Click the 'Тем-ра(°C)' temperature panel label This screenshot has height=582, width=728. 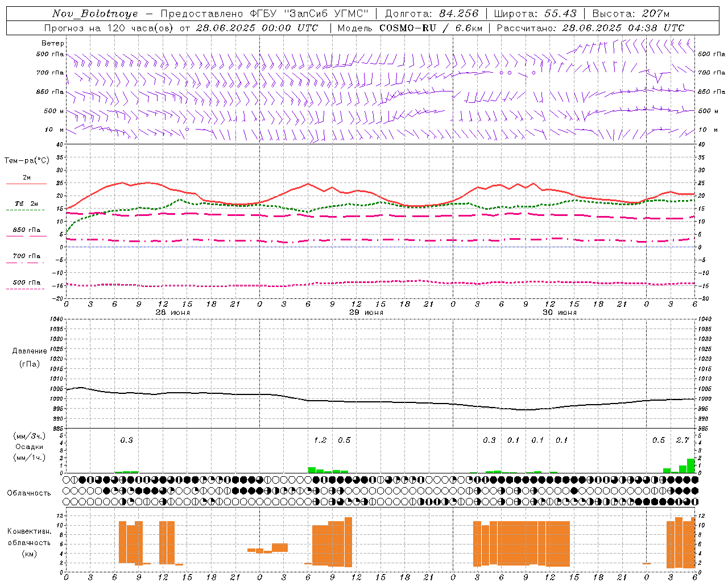pos(27,160)
